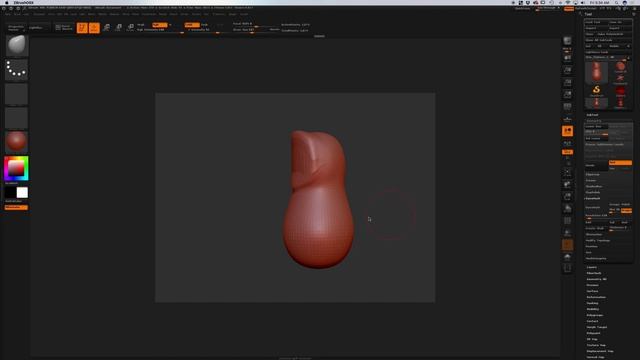Toggle the Floor grid
The width and height of the screenshot is (640, 360).
pyautogui.click(x=567, y=119)
